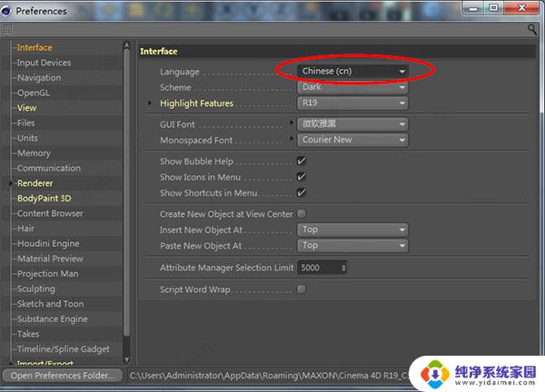
Task: Click the category list scroll up arrow
Action: (126, 45)
